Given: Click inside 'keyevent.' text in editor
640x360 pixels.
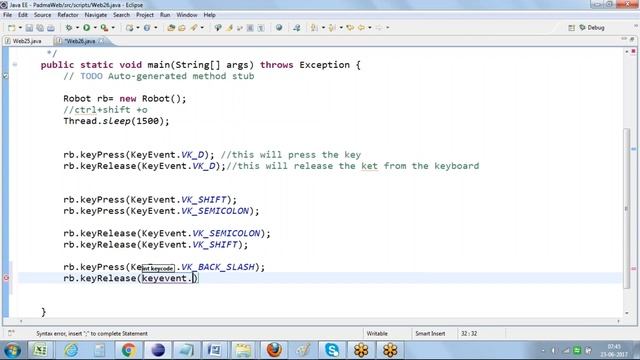Looking at the screenshot, I should [167, 278].
